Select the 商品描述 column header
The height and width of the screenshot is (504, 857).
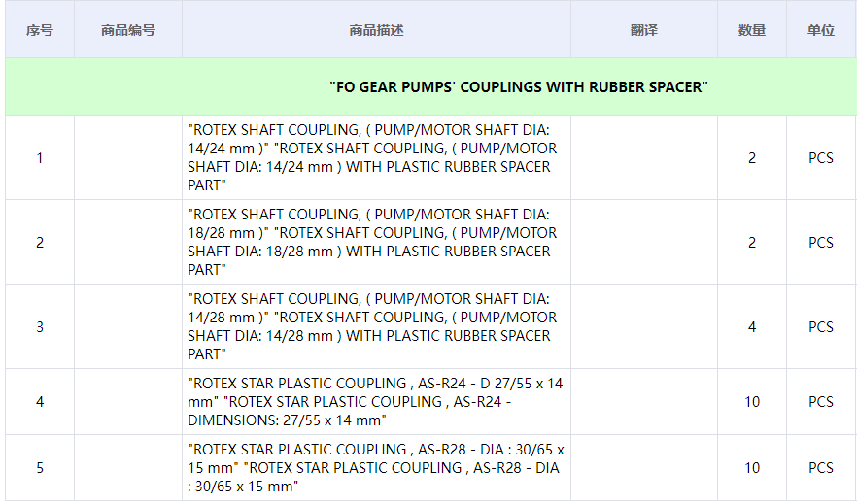(376, 30)
